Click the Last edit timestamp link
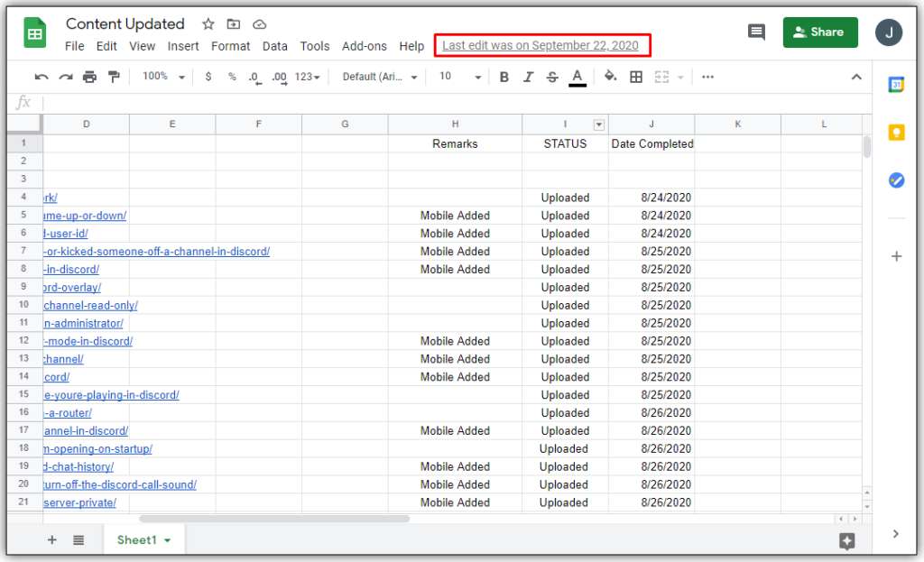The image size is (924, 562). point(541,45)
